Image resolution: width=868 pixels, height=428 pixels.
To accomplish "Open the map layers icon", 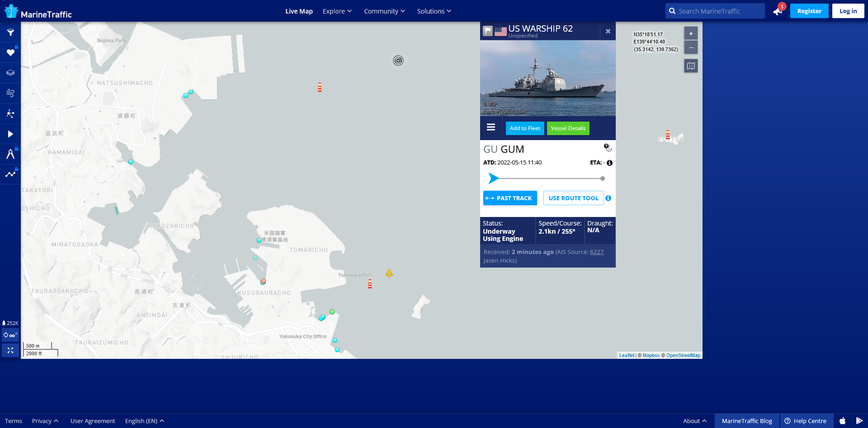I will tap(10, 73).
